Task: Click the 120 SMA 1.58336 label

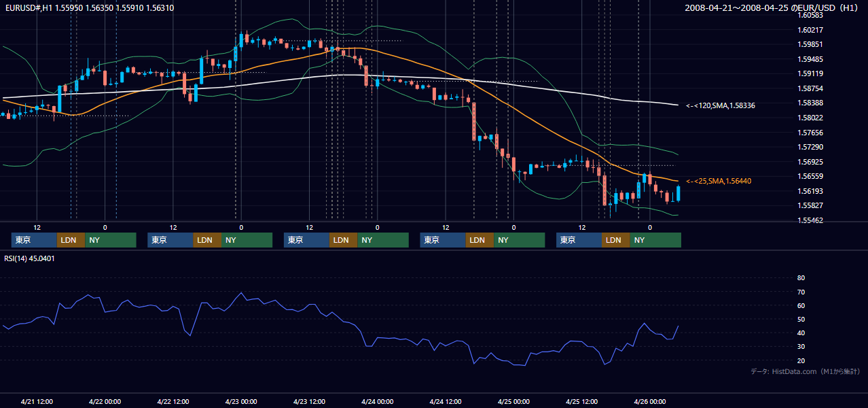Action: coord(721,105)
